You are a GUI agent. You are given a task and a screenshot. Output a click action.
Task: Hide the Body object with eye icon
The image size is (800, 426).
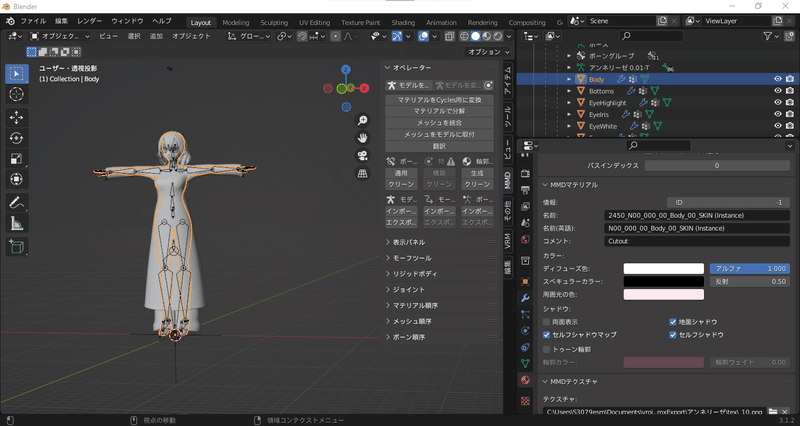778,79
